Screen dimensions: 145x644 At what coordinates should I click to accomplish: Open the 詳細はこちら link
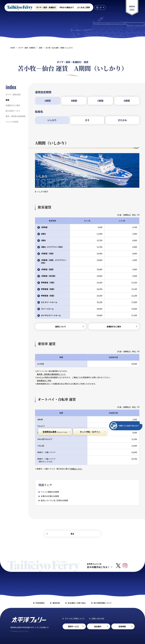coord(76,469)
